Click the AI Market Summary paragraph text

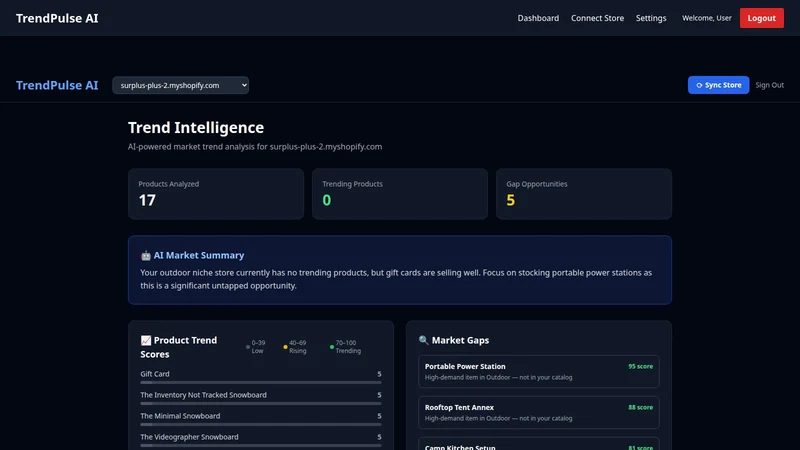click(x=396, y=279)
